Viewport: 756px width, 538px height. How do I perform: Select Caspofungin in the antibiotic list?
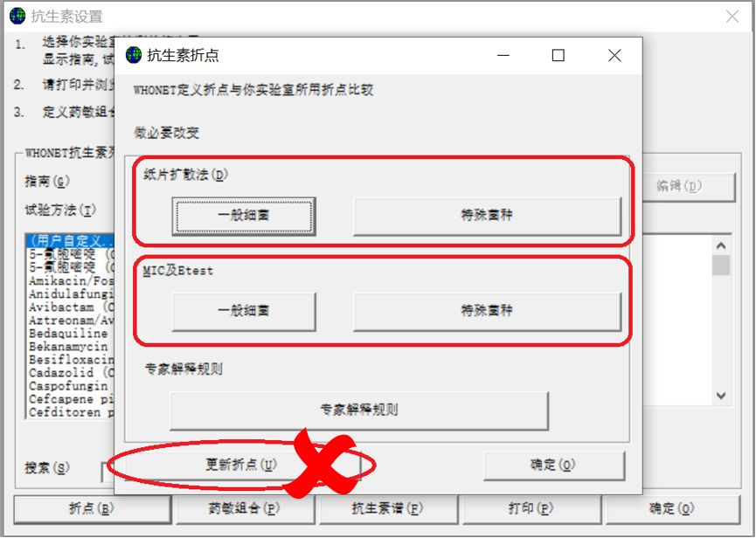[x=70, y=386]
